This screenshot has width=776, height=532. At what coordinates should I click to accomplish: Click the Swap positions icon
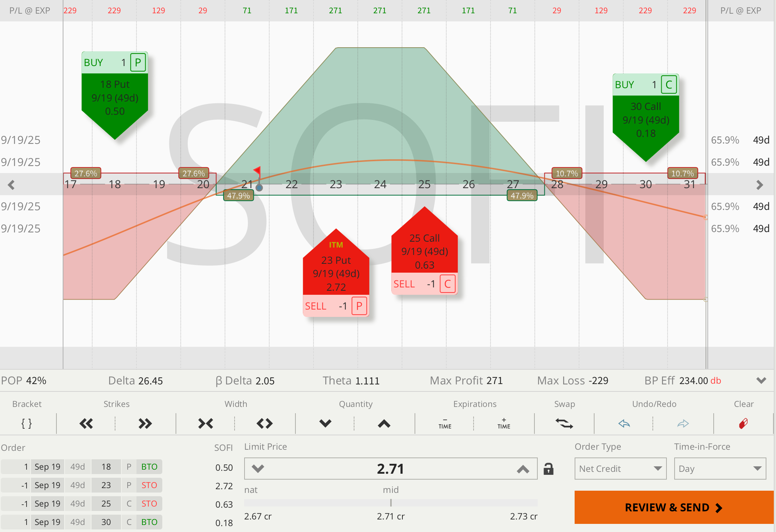[x=564, y=423]
